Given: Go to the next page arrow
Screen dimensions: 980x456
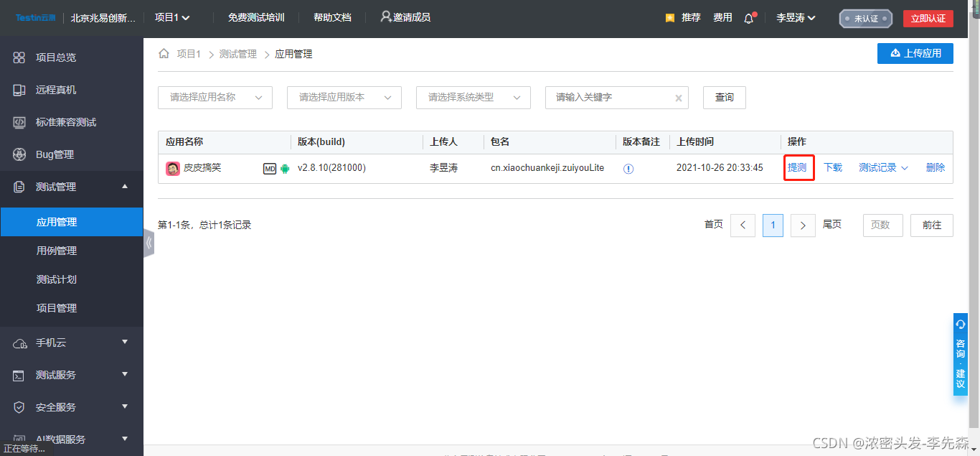Looking at the screenshot, I should point(803,225).
